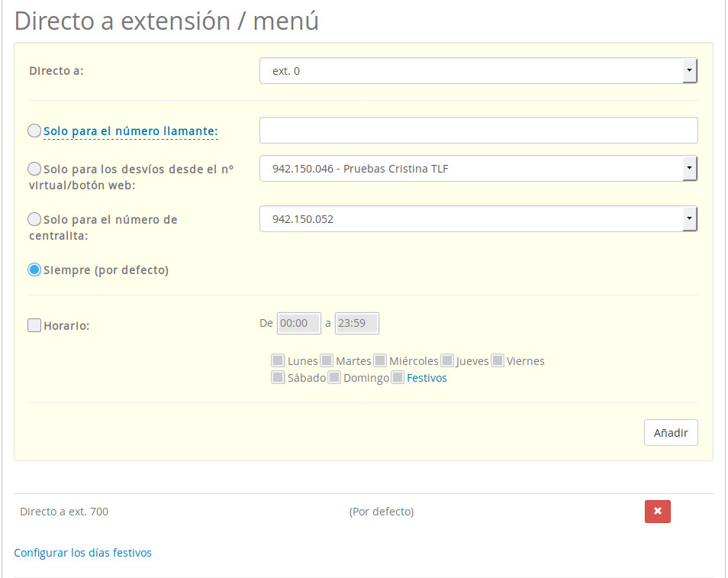728x578 pixels.
Task: Expand the virtual number 942.150.046 dropdown
Action: point(478,169)
